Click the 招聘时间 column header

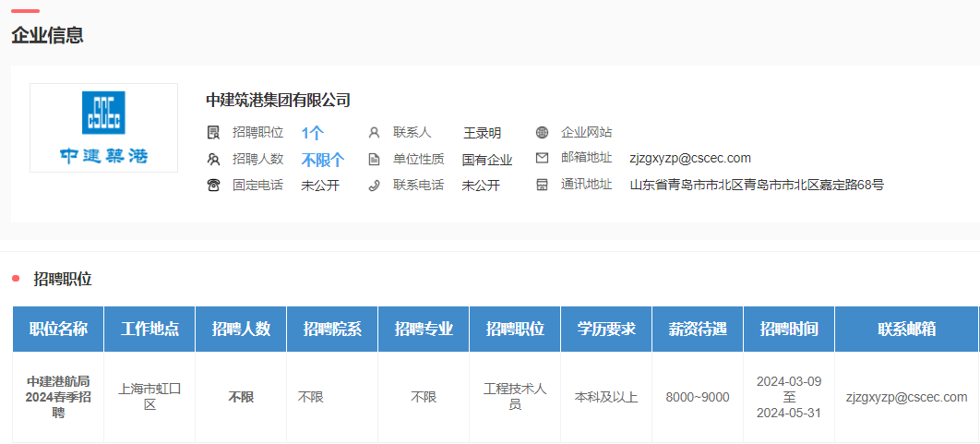click(788, 329)
